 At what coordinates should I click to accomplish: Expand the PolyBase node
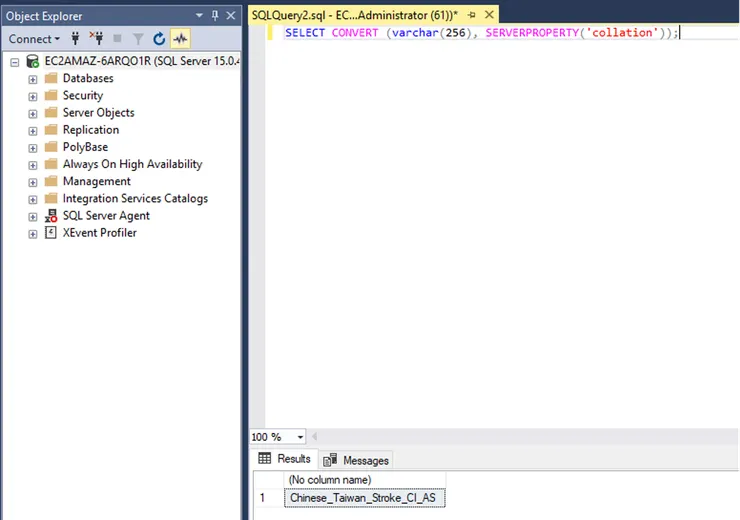pyautogui.click(x=33, y=148)
